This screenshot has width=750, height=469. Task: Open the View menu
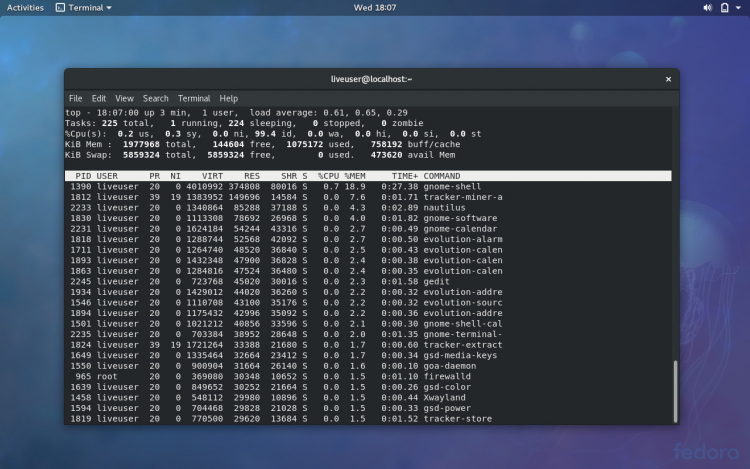(124, 99)
